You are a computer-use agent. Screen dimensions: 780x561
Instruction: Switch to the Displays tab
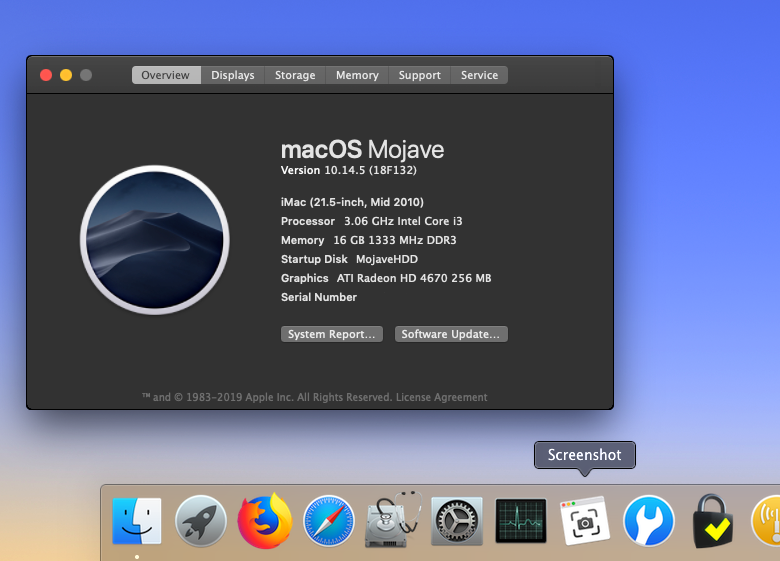pyautogui.click(x=233, y=75)
